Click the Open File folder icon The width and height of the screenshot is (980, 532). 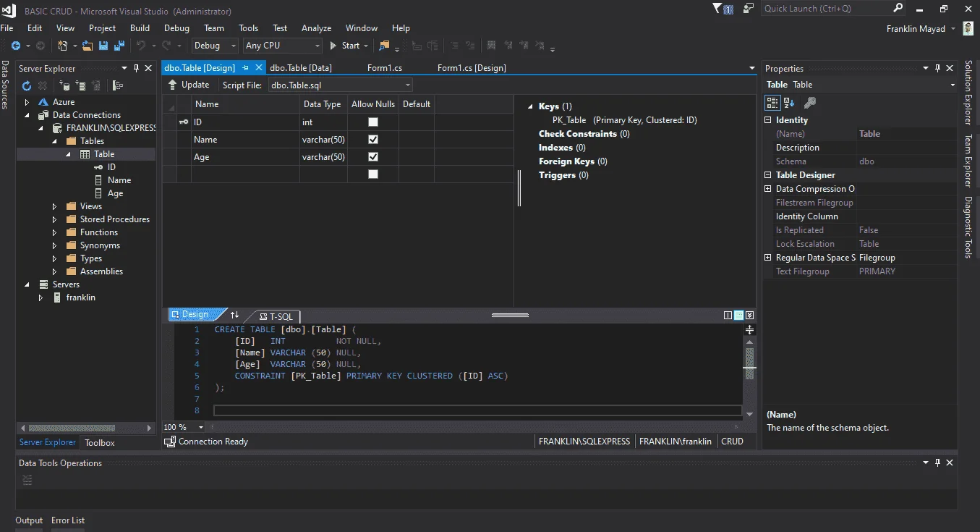click(x=88, y=46)
